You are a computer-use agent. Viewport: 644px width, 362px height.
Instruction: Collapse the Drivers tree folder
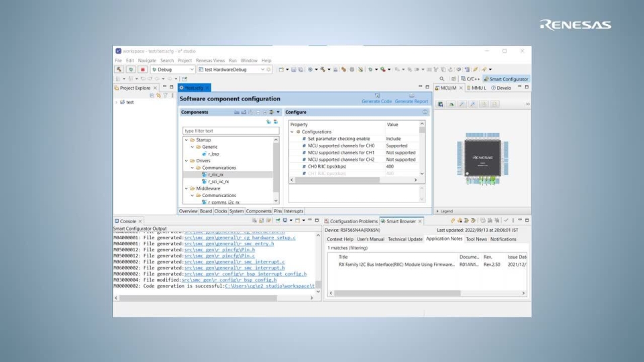(186, 161)
